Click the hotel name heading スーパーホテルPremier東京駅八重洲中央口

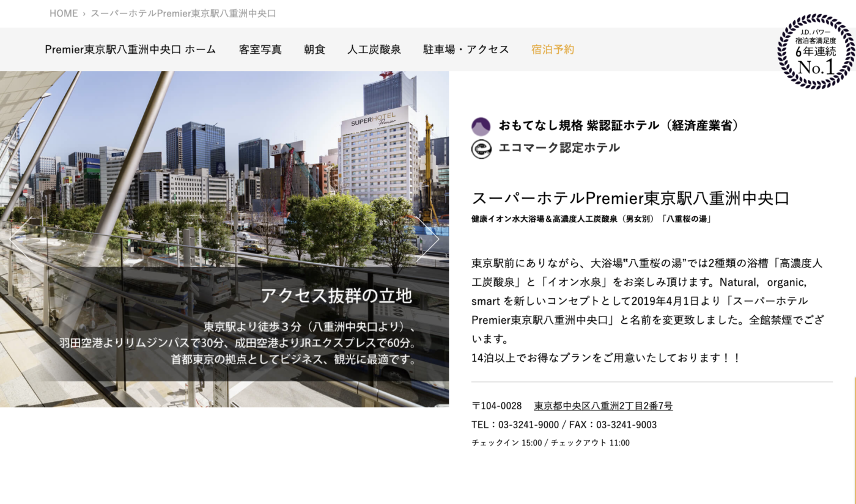click(x=630, y=199)
